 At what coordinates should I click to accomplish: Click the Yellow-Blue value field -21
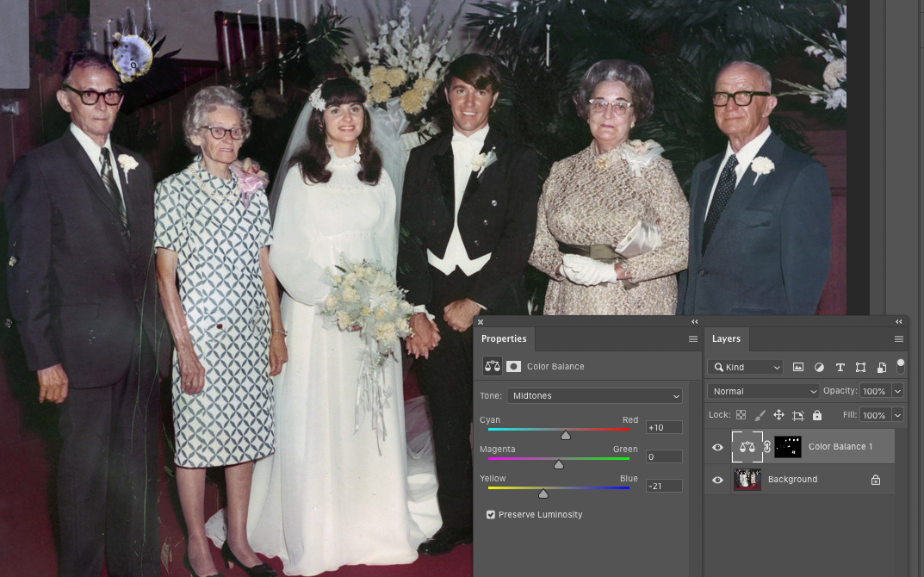664,487
